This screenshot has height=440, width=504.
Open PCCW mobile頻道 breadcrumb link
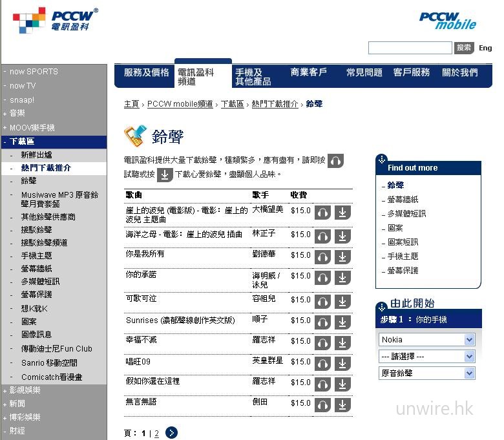180,104
